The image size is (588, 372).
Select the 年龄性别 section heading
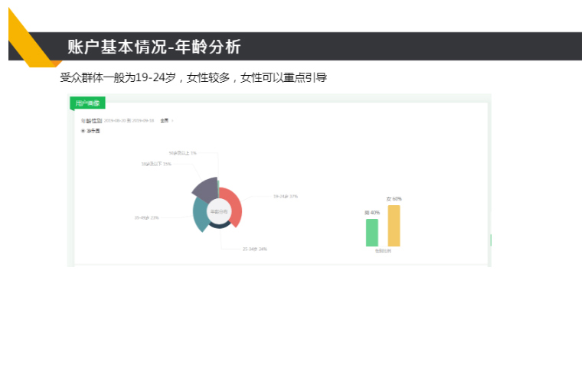click(x=91, y=120)
